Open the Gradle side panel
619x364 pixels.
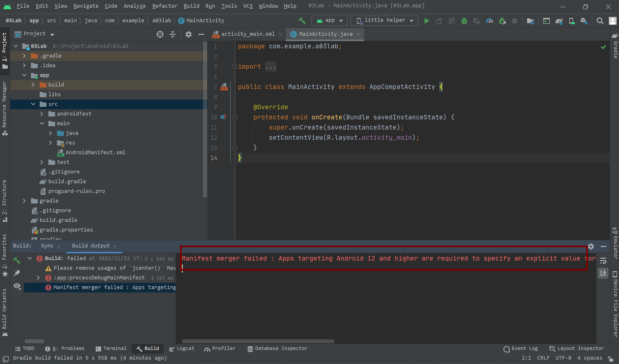click(x=615, y=46)
